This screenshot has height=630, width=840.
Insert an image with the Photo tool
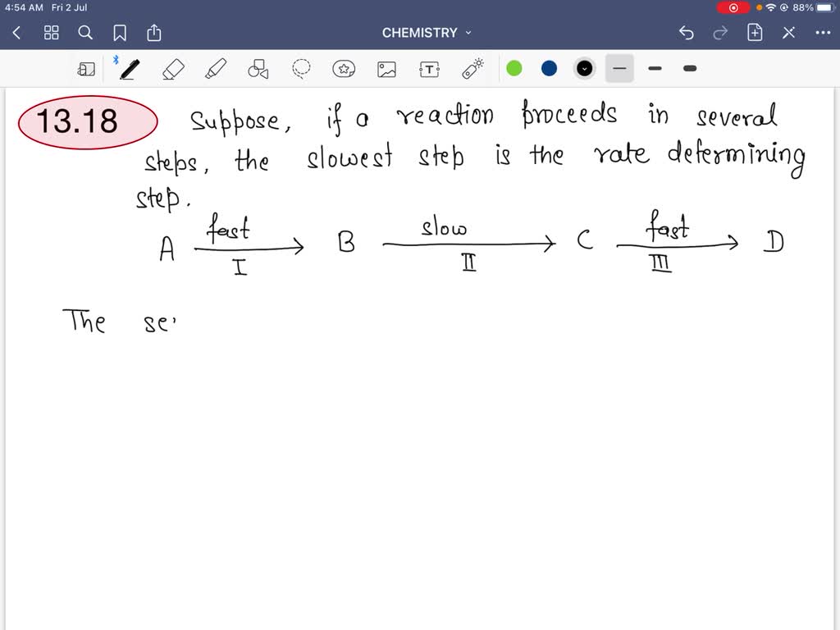pyautogui.click(x=386, y=69)
